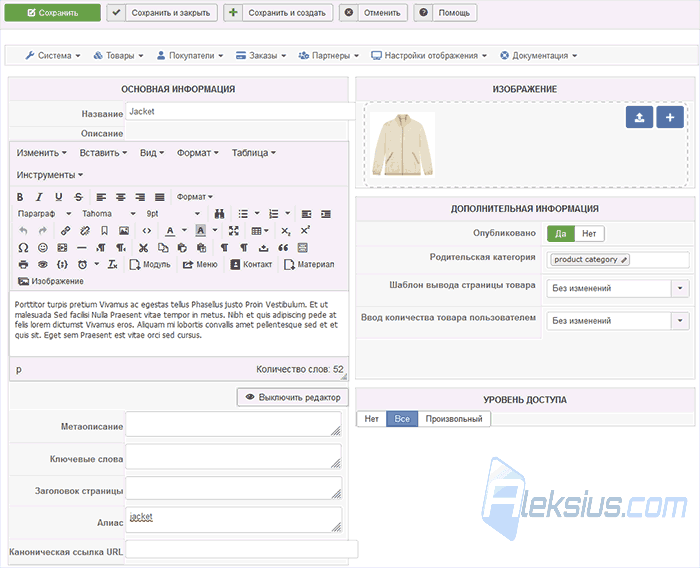Open find and replace binoculars icon
700x568 pixels.
point(219,214)
